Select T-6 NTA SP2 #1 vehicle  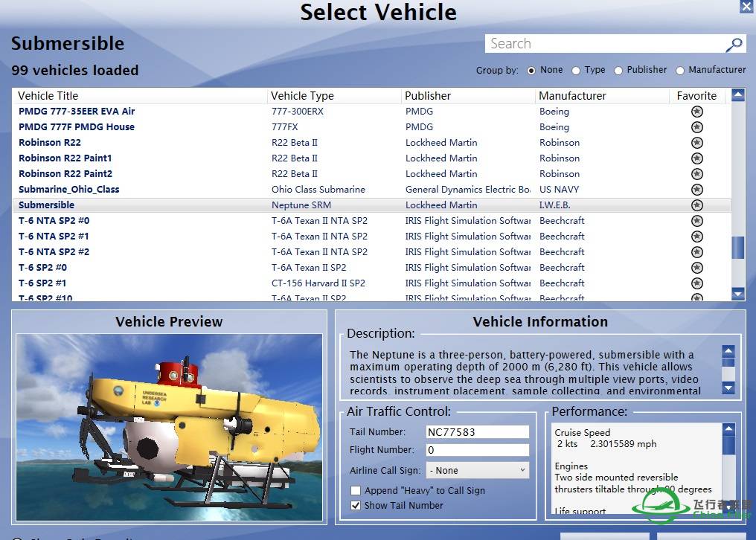click(54, 237)
